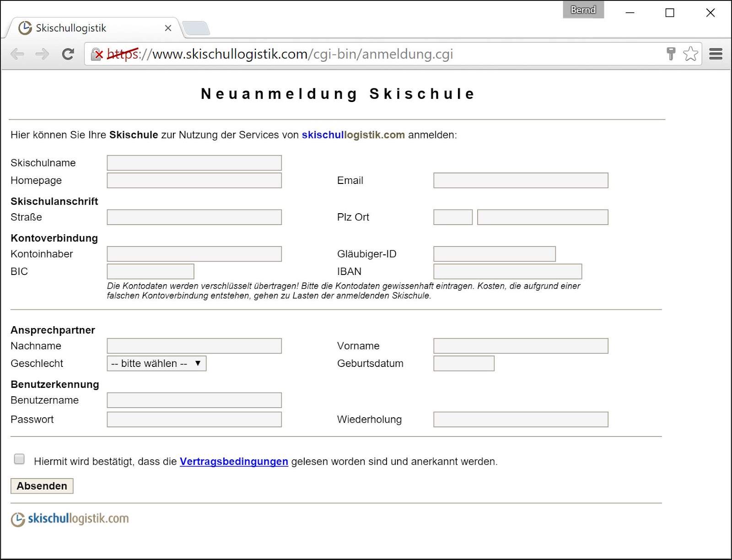Check the Vertragsbedingungen confirmation checkbox
732x560 pixels.
pos(19,459)
